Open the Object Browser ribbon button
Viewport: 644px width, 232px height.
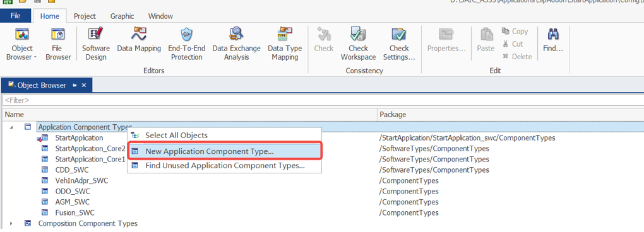21,44
